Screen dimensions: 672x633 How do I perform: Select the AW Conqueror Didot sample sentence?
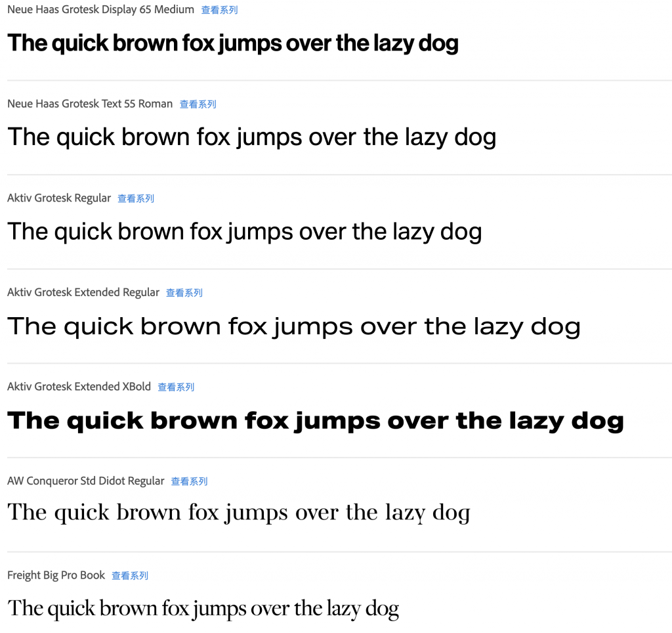pos(239,512)
